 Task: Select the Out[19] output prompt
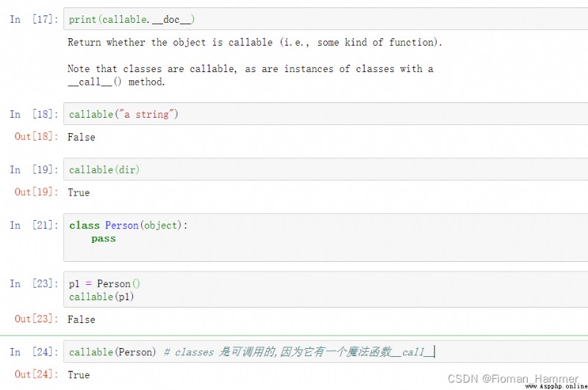(x=37, y=192)
